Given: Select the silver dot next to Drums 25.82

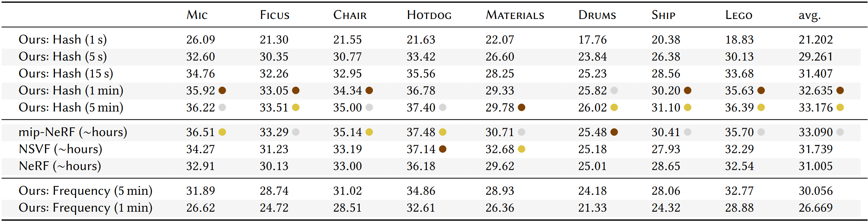Looking at the screenshot, I should 614,90.
